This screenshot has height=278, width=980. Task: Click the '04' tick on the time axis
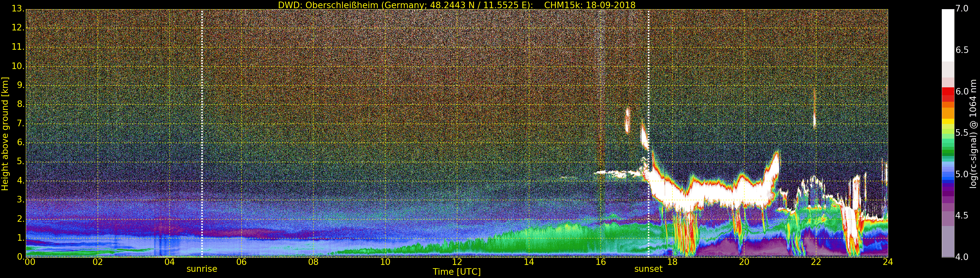click(170, 262)
